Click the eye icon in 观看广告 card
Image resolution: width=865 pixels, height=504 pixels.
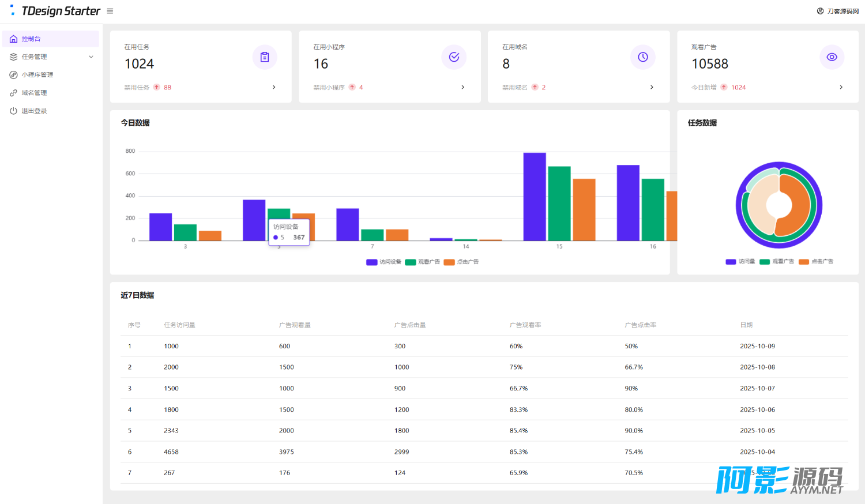coord(832,57)
